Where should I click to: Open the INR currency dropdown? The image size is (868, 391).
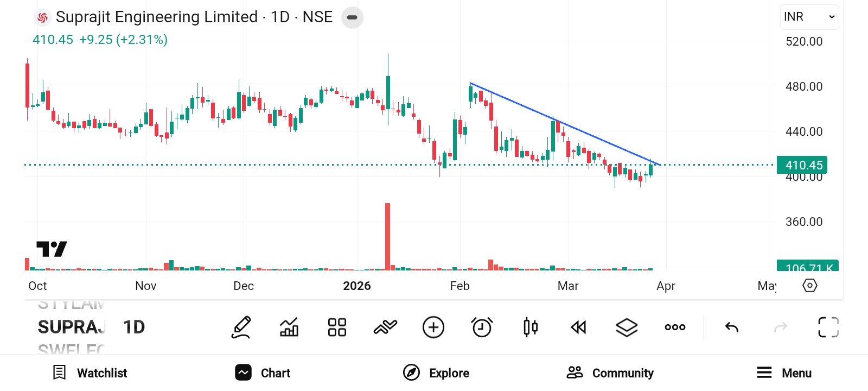[809, 17]
